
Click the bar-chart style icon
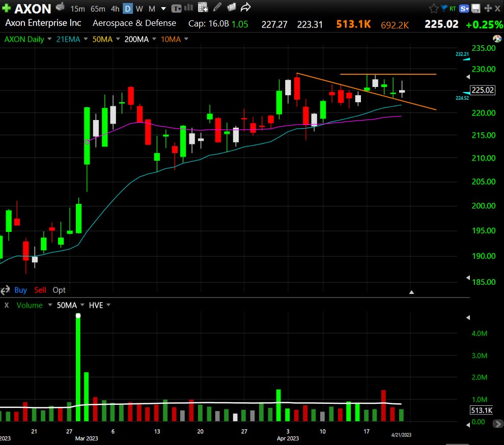coord(189,8)
